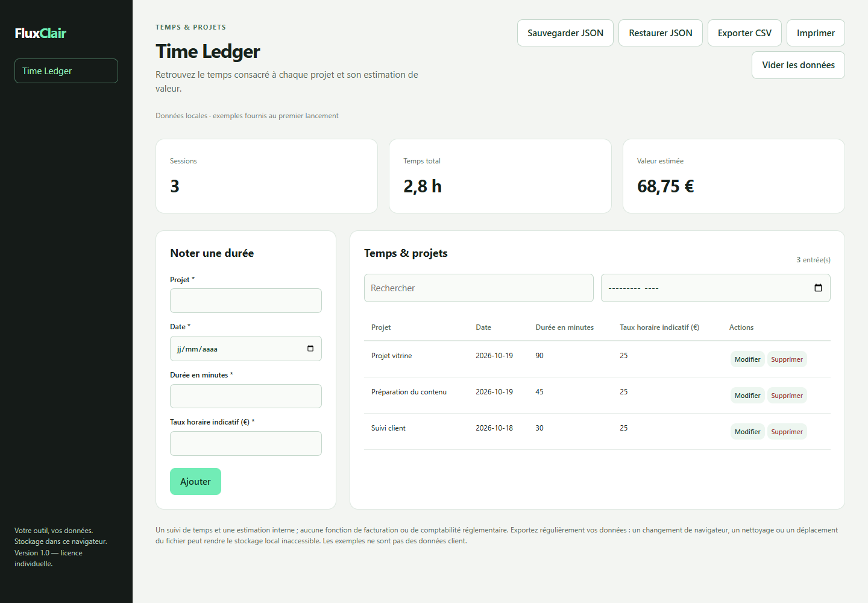The image size is (868, 603).
Task: Click the Rechercher search box
Action: (479, 288)
